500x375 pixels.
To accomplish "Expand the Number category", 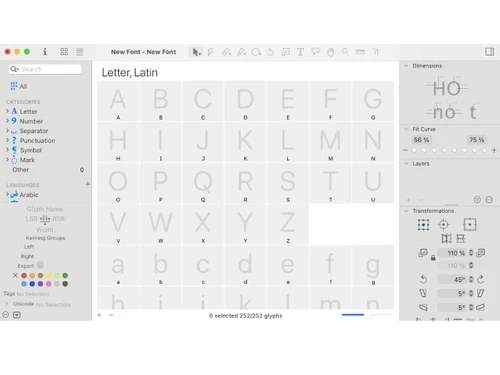I will tap(7, 121).
